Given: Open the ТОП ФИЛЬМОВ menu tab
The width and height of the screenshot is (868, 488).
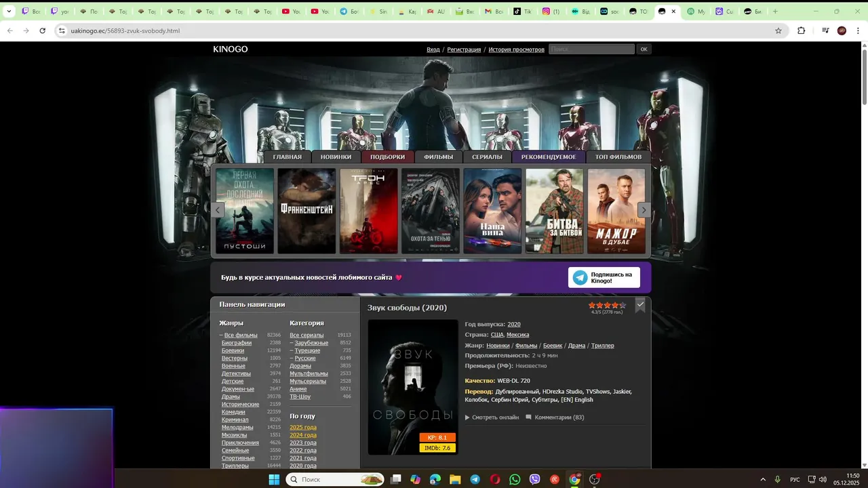Looking at the screenshot, I should [618, 157].
